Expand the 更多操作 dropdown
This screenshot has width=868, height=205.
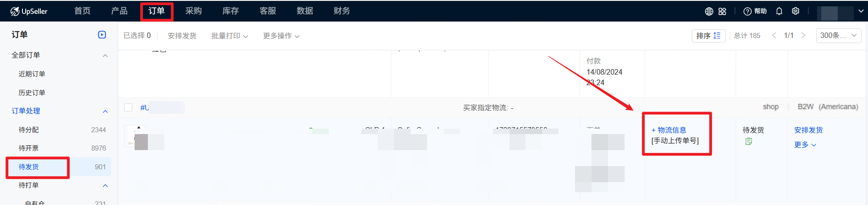281,36
